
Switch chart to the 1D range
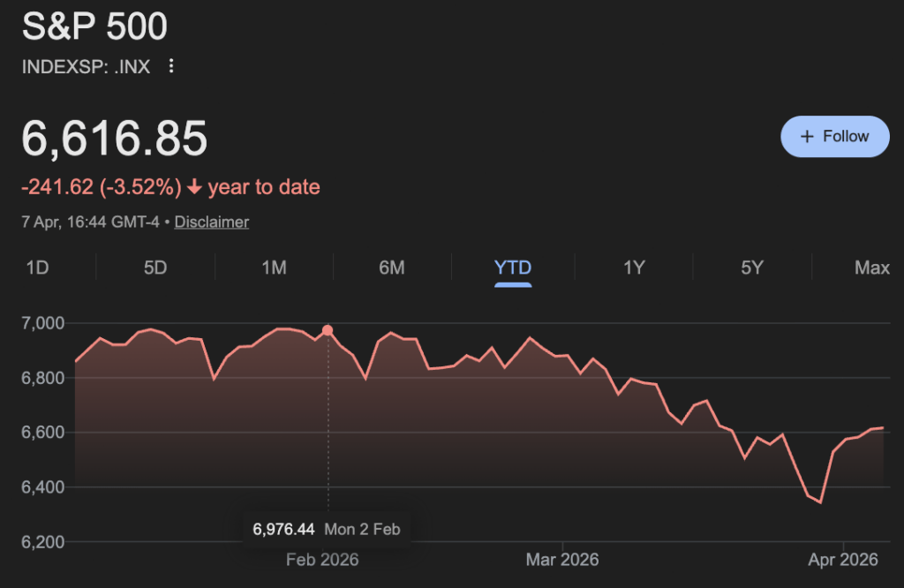click(37, 268)
